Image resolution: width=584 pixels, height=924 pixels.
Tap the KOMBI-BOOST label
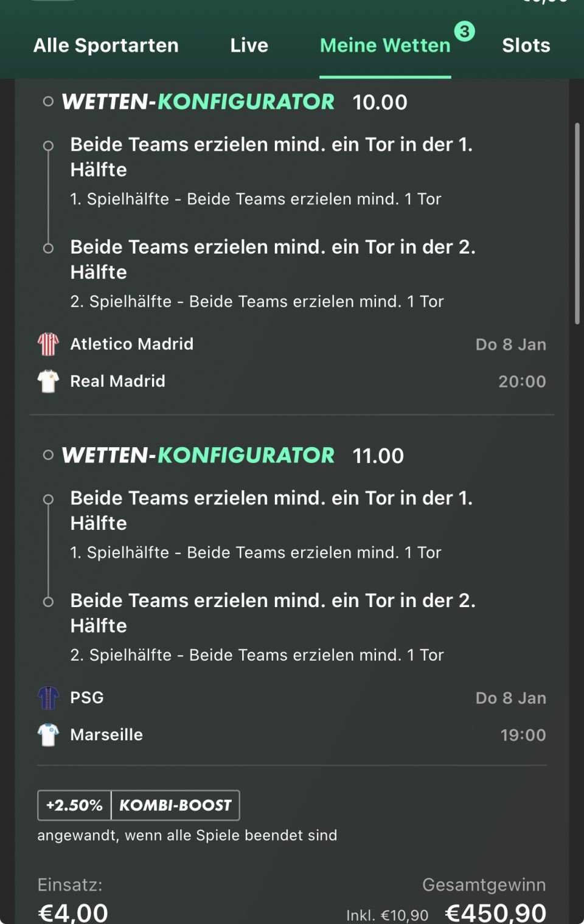pos(175,805)
